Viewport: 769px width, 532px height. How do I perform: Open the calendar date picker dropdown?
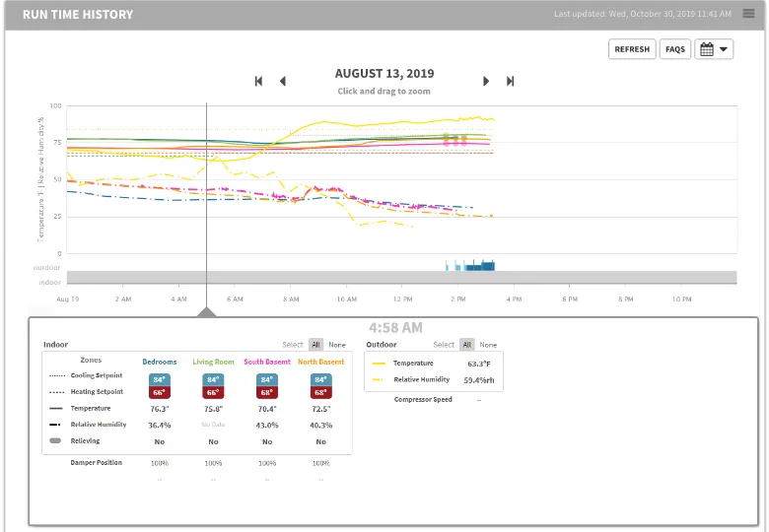point(714,49)
